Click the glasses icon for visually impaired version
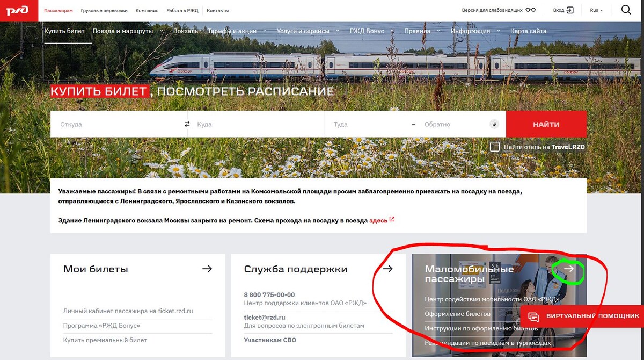 point(531,10)
